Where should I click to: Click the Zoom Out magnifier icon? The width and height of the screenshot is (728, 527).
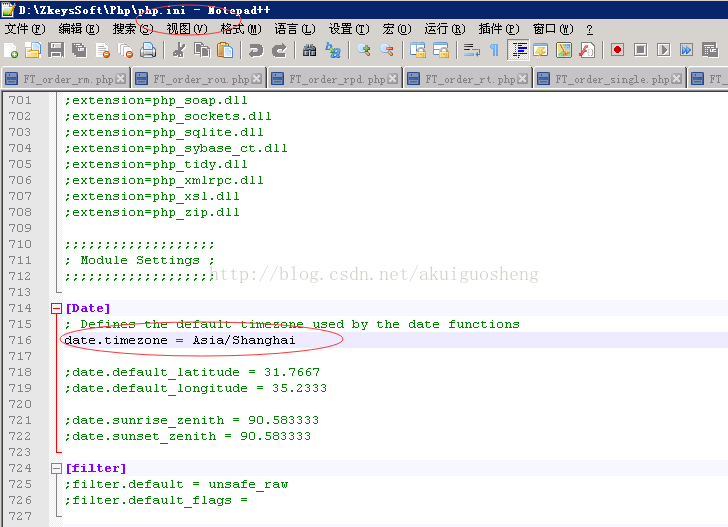(x=387, y=50)
